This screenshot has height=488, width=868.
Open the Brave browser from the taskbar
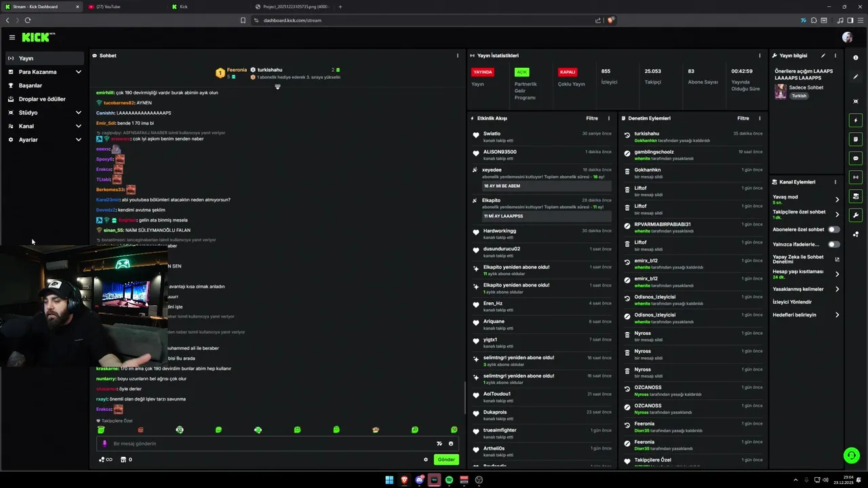click(404, 480)
